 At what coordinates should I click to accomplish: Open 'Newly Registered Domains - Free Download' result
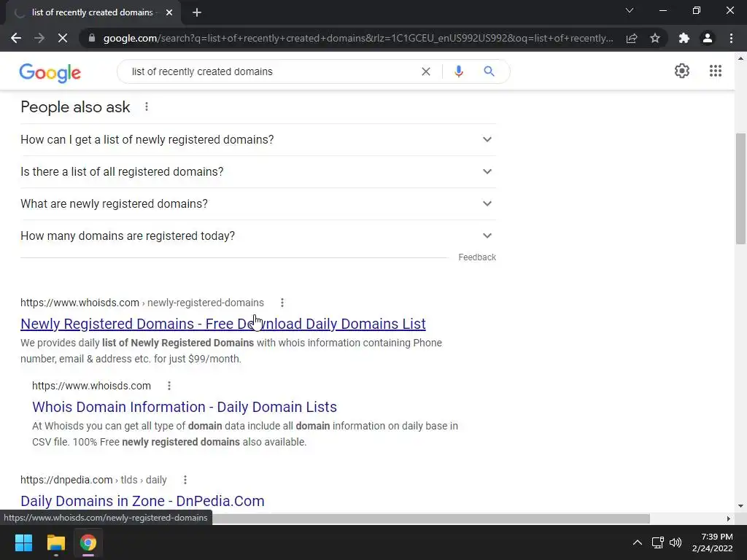(x=223, y=324)
